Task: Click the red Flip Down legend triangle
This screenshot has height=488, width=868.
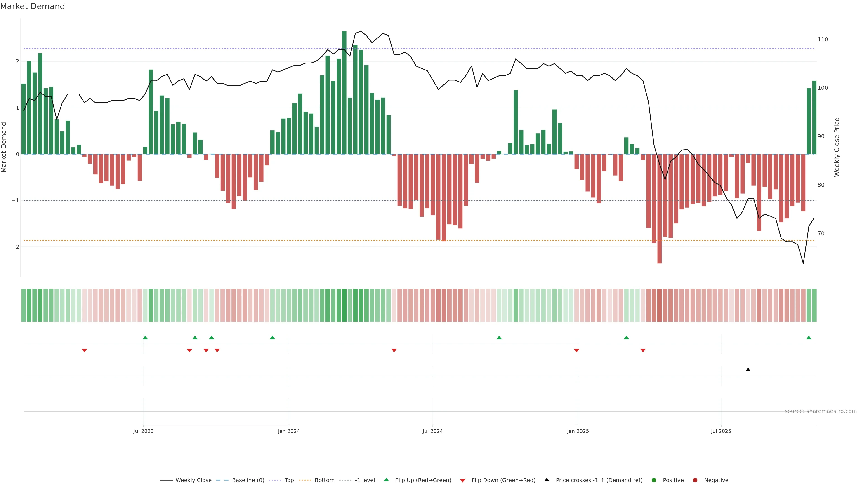Action: pyautogui.click(x=463, y=481)
